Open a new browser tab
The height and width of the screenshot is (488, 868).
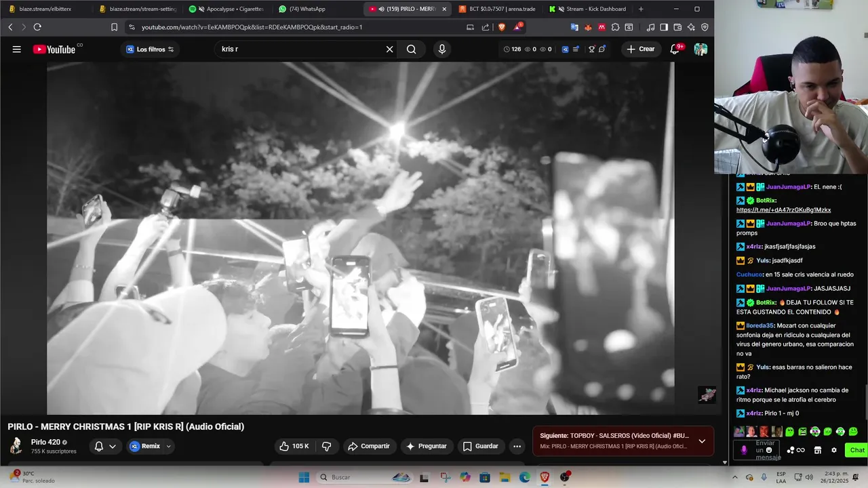pos(641,9)
